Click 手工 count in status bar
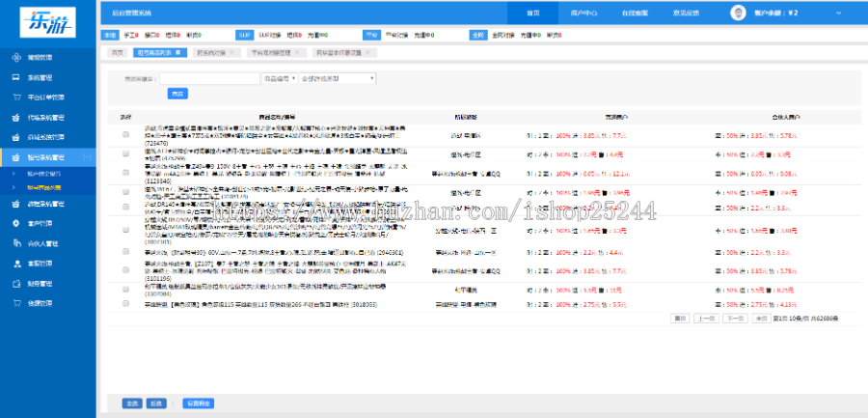 (x=130, y=35)
